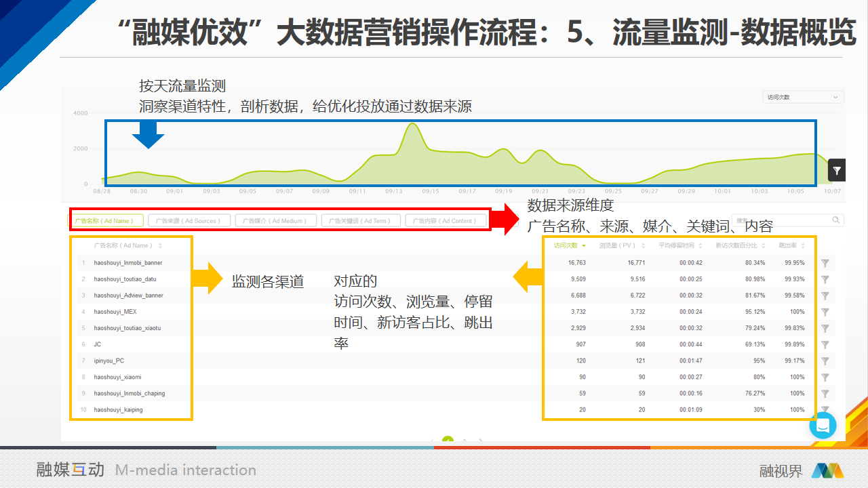Filter by the haoshouyi_MEX row funnel icon

coord(825,312)
